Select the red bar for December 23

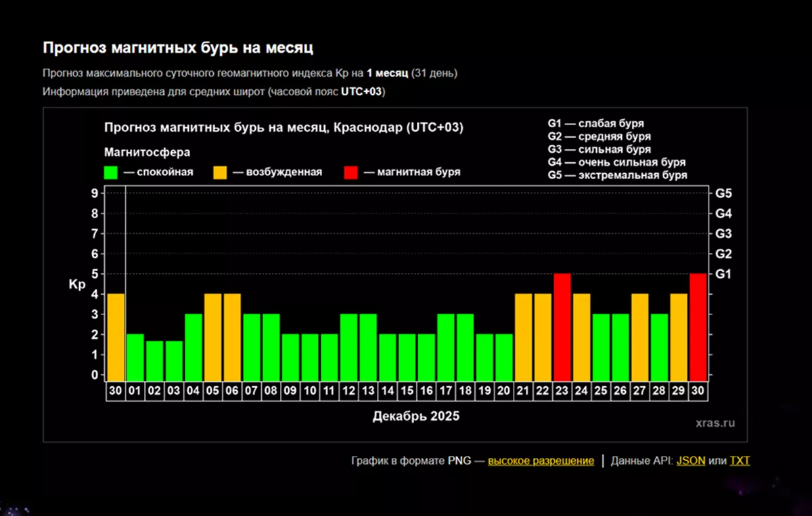click(x=562, y=327)
